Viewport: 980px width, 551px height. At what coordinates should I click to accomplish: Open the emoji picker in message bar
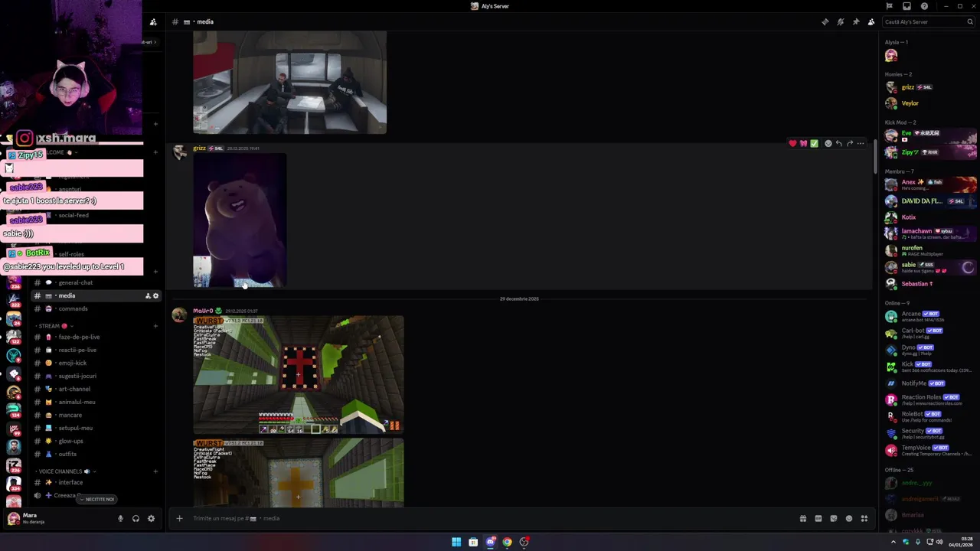[x=848, y=518]
